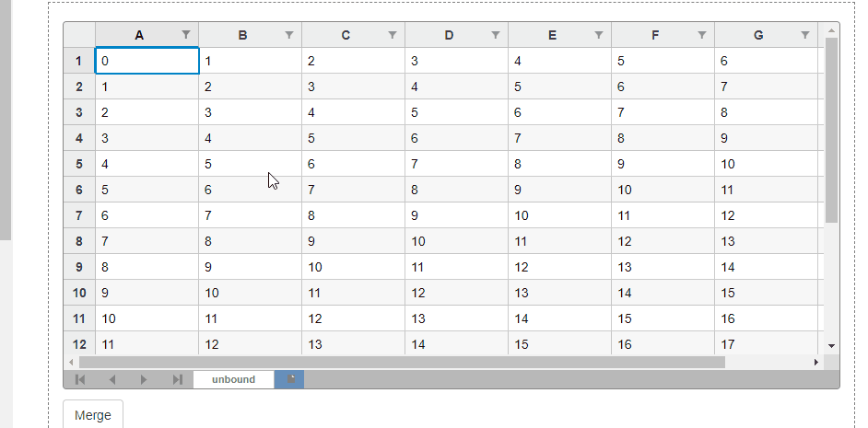The height and width of the screenshot is (428, 868).
Task: Click previous sheet navigation arrow
Action: 111,379
